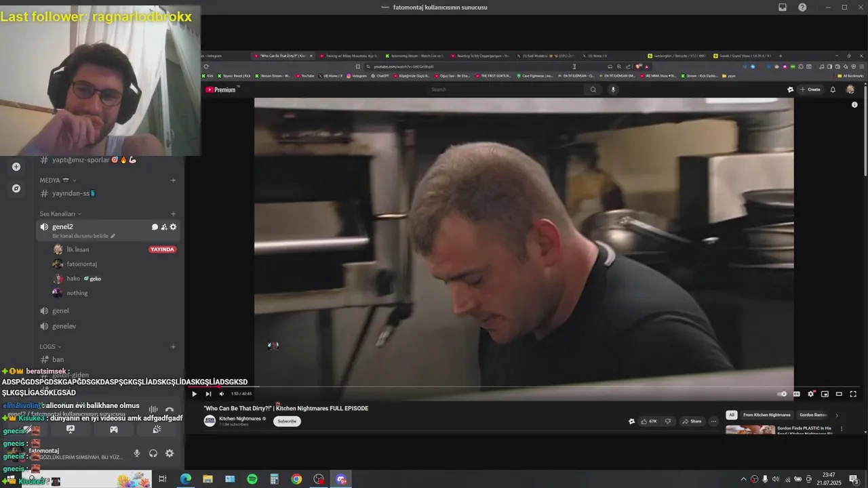Collapse Ses Kanalları category

tap(60, 214)
